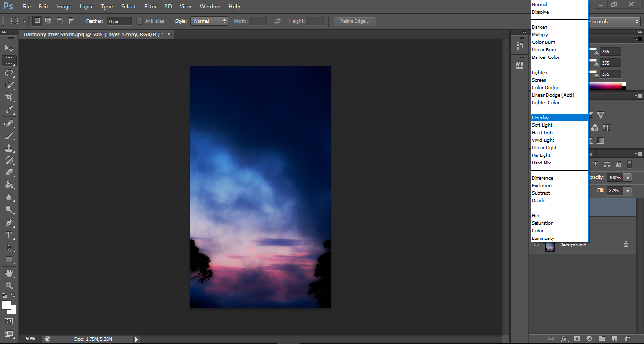644x344 pixels.
Task: Click the Refine Edge button
Action: click(x=355, y=21)
